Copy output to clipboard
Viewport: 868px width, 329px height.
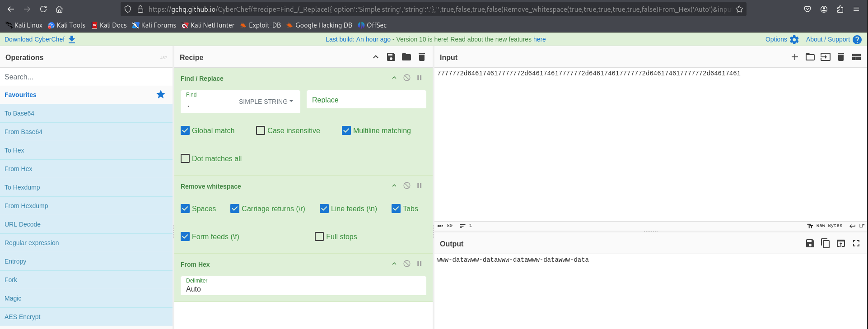(x=825, y=243)
